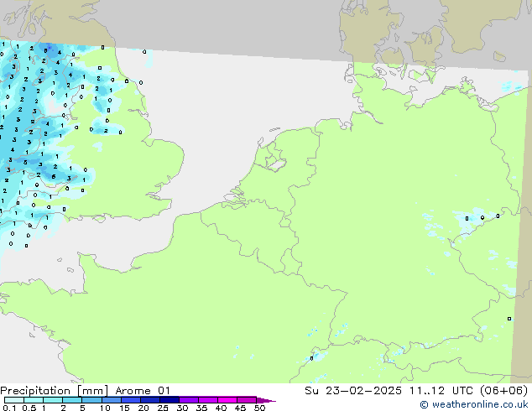Click the 35–40 mm legend color swatch

(x=208, y=400)
